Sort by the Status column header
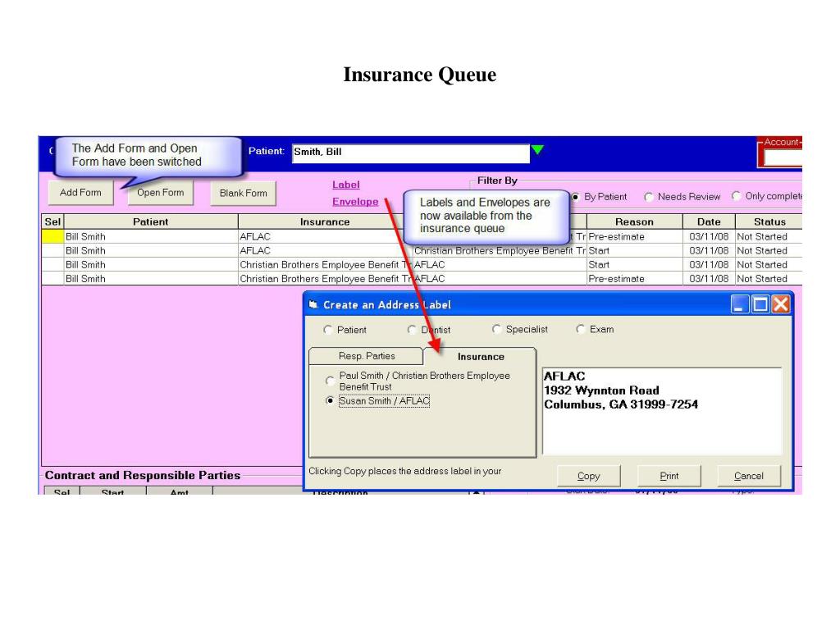 769,221
